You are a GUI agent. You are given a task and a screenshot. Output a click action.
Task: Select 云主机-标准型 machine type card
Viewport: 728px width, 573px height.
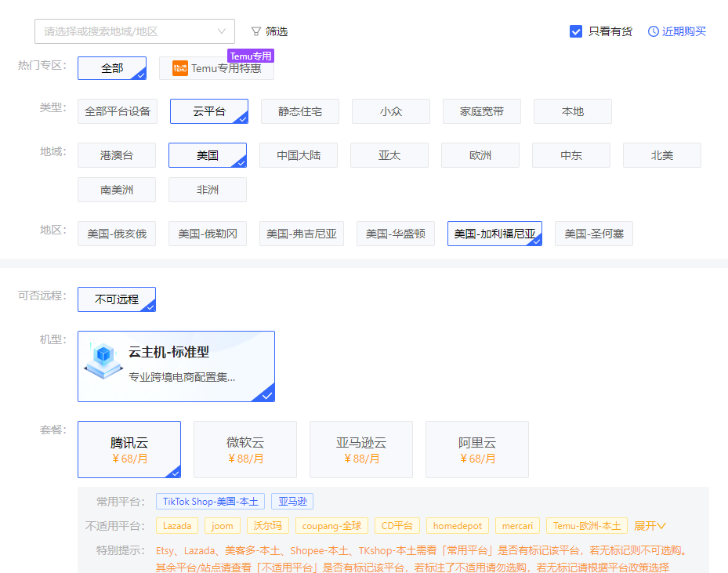pos(176,366)
